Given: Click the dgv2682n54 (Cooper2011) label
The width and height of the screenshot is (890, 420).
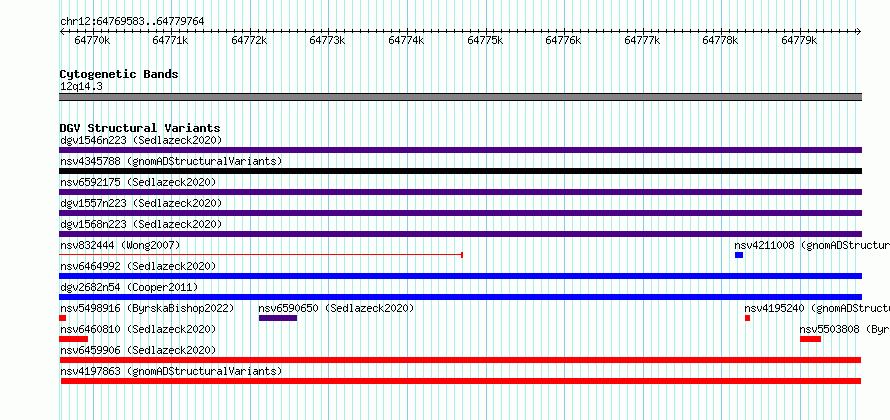Looking at the screenshot, I should pyautogui.click(x=129, y=287).
